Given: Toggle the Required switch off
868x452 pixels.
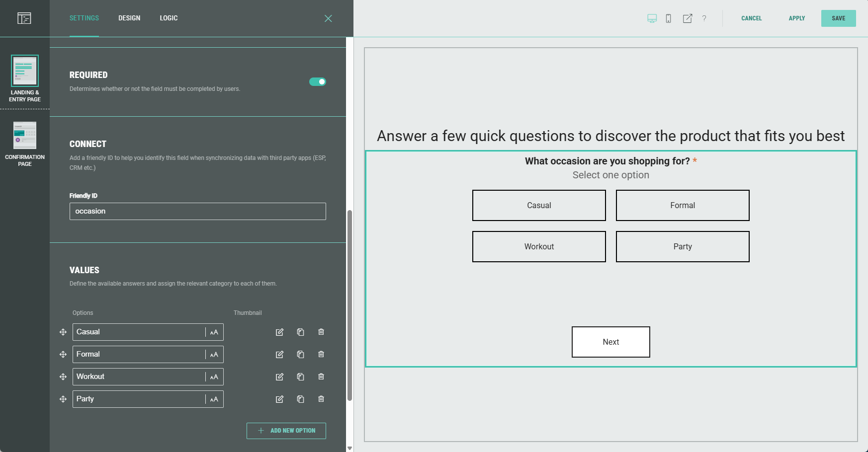Looking at the screenshot, I should [318, 81].
